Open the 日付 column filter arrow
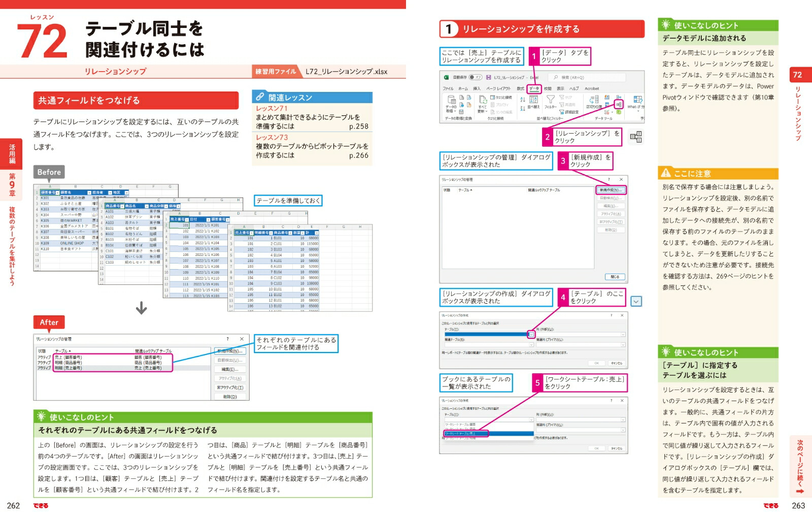This screenshot has width=812, height=518. [208, 219]
